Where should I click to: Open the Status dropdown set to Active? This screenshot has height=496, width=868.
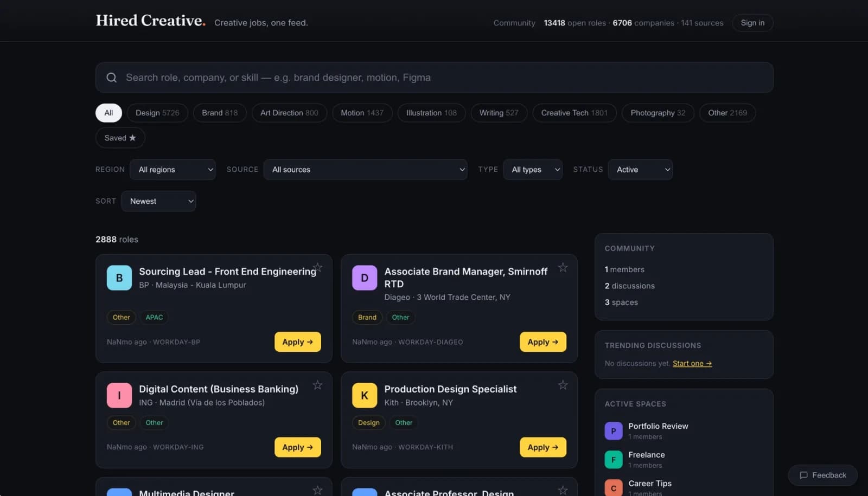click(x=640, y=170)
